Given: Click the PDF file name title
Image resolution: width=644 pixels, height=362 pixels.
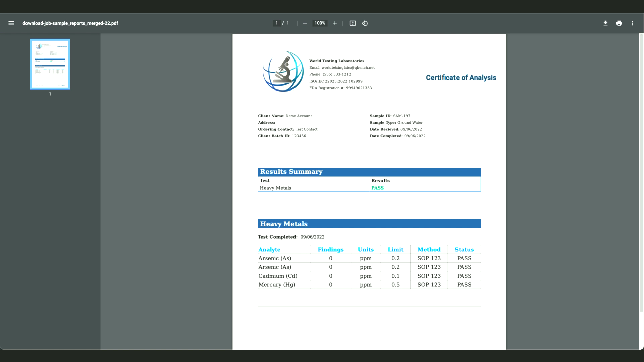Looking at the screenshot, I should [x=70, y=23].
